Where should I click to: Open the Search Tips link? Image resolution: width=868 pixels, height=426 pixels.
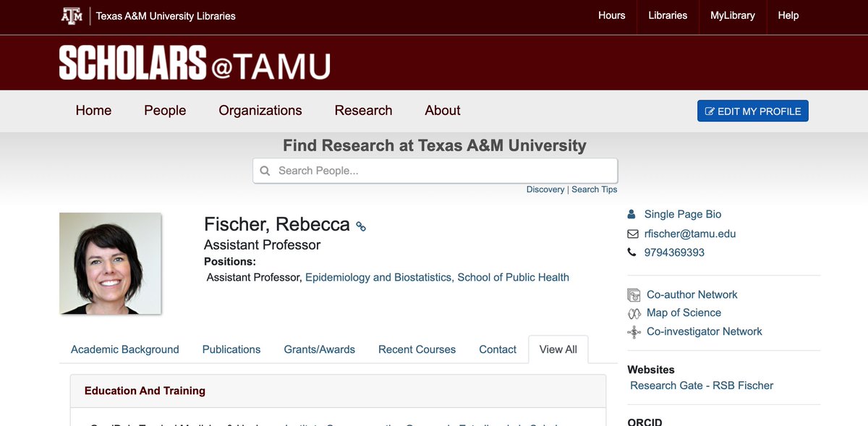[595, 189]
